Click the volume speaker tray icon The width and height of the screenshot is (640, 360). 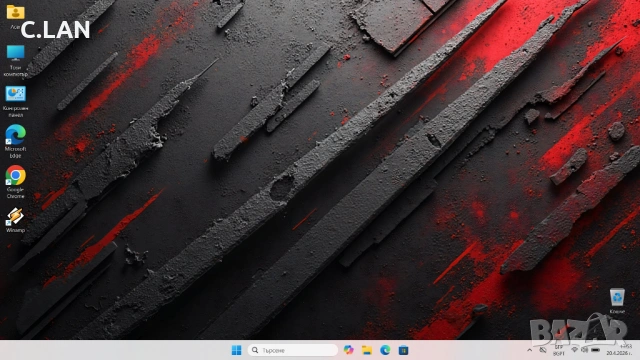click(x=584, y=350)
